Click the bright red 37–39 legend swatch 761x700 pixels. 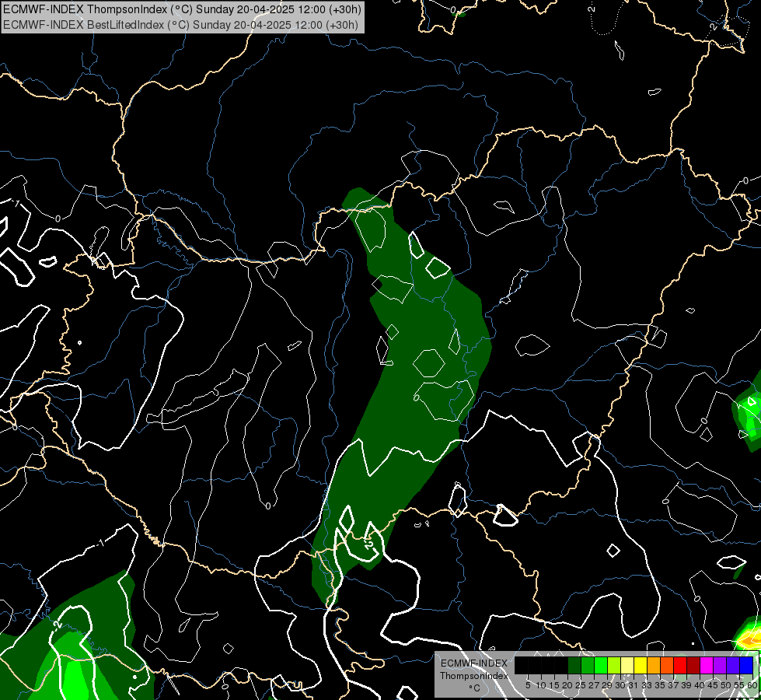point(680,665)
